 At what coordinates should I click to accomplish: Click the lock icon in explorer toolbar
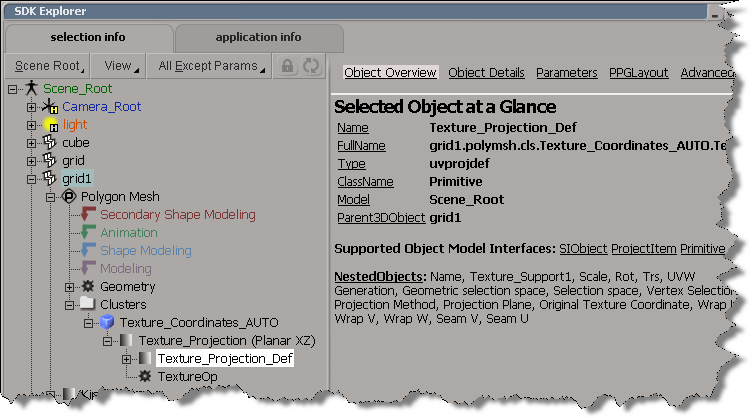(288, 66)
